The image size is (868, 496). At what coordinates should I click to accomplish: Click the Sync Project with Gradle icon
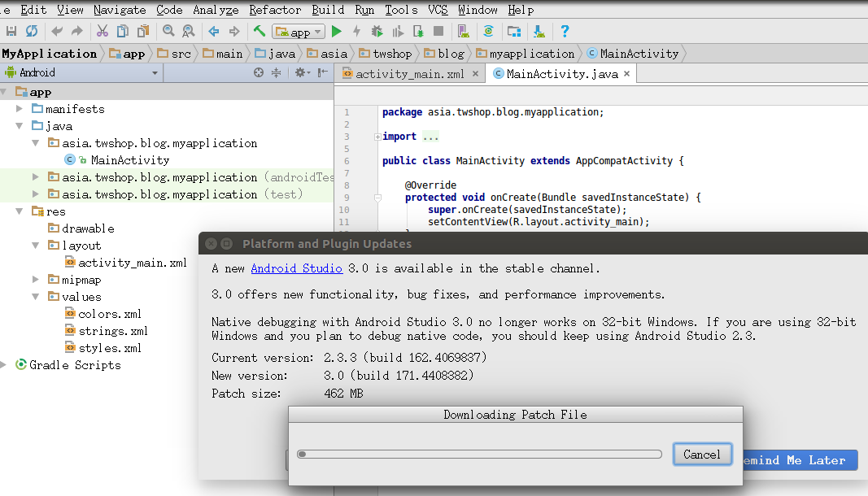tap(488, 32)
